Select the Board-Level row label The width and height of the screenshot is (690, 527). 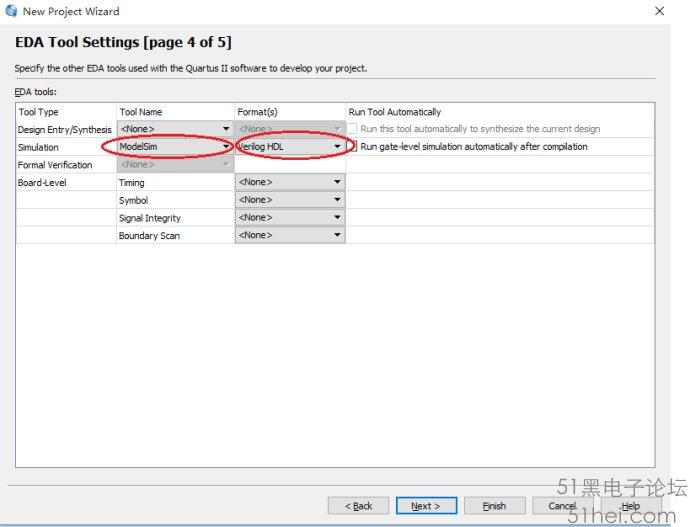click(x=42, y=183)
